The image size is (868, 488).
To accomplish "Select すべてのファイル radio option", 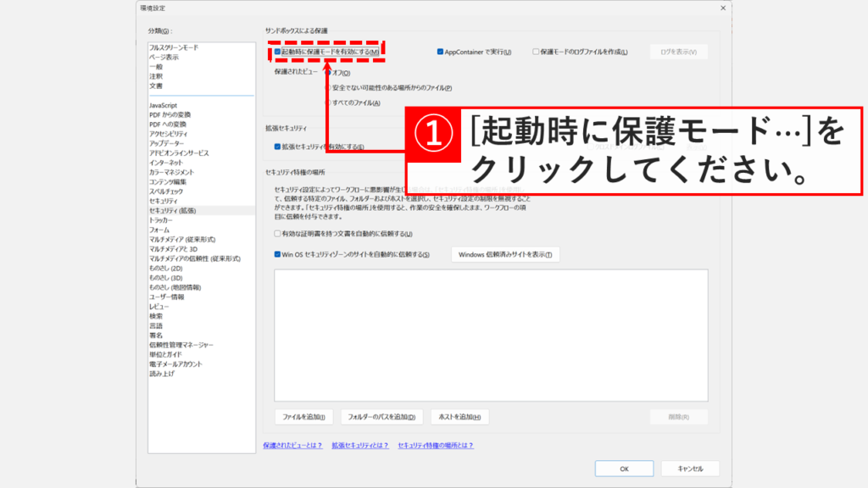I will 328,103.
